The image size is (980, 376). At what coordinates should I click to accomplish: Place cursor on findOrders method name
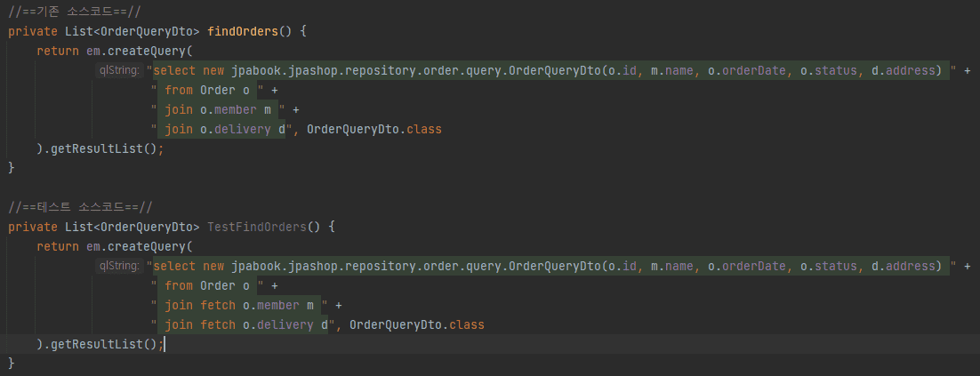coord(243,31)
